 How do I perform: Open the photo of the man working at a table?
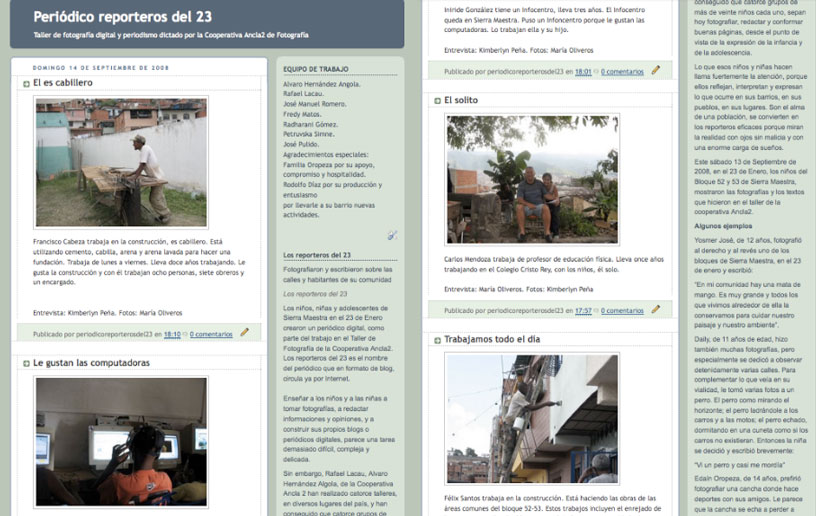[x=121, y=162]
